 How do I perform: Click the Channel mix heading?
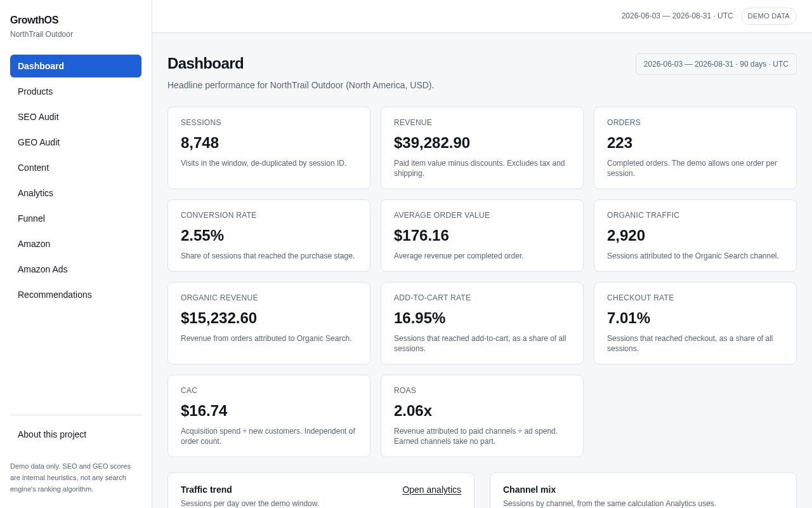(x=529, y=490)
